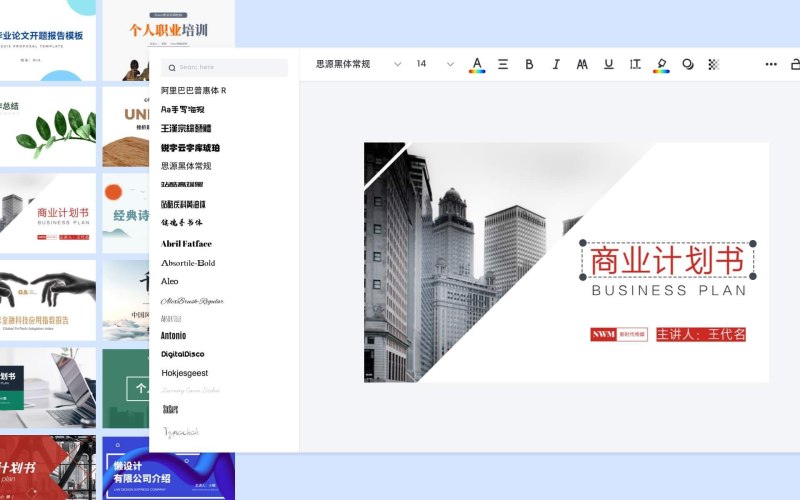
Task: Select the Hokjesgeest font
Action: (x=185, y=373)
